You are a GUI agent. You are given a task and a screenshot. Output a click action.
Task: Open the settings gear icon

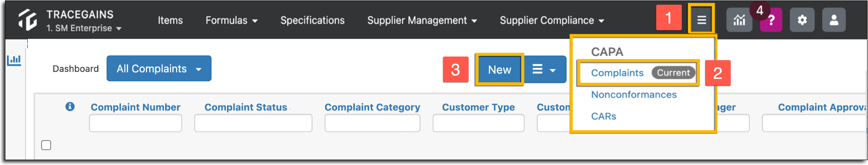click(802, 20)
